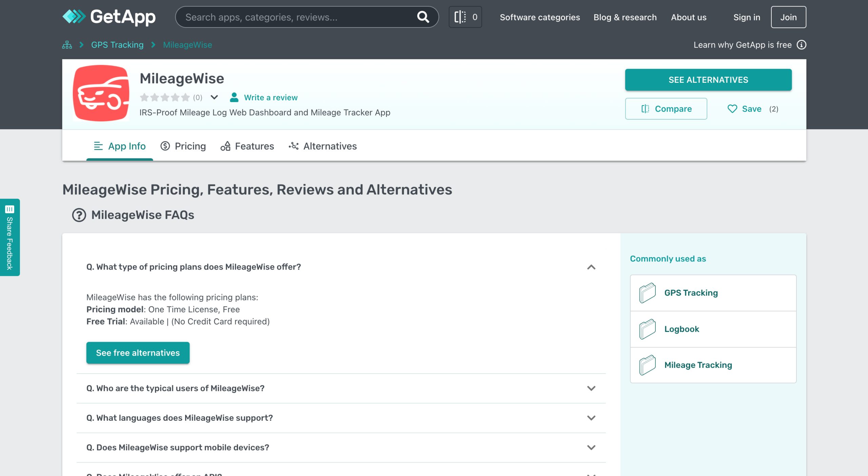Click Learn why GetApp is free link
Screen dimensions: 868x476
743,45
